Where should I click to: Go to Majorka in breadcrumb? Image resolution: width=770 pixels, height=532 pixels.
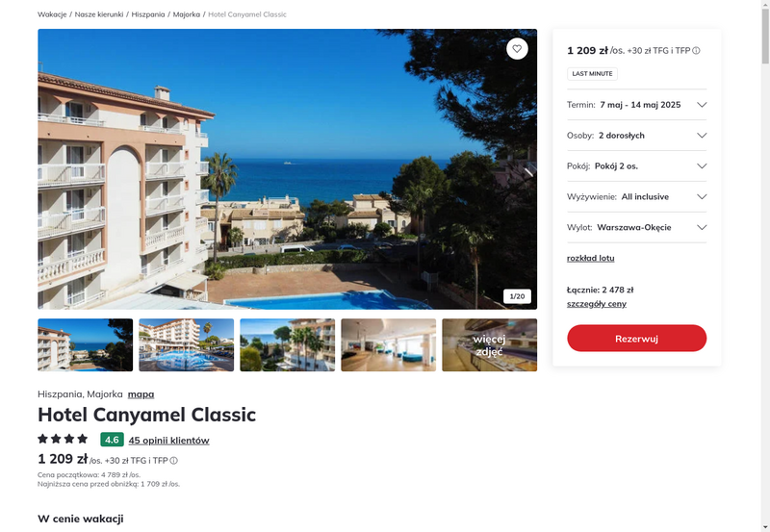pyautogui.click(x=186, y=14)
